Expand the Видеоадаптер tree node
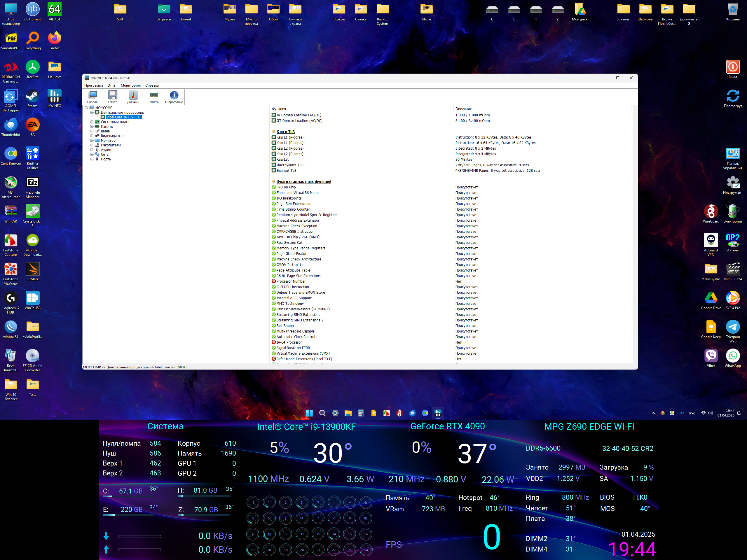Viewport: 747px width, 560px height. [92, 136]
